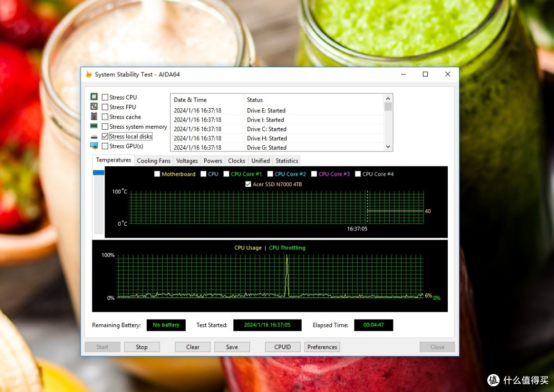The height and width of the screenshot is (392, 554).
Task: Toggle the CPU temperature graph checkbox
Action: click(203, 174)
